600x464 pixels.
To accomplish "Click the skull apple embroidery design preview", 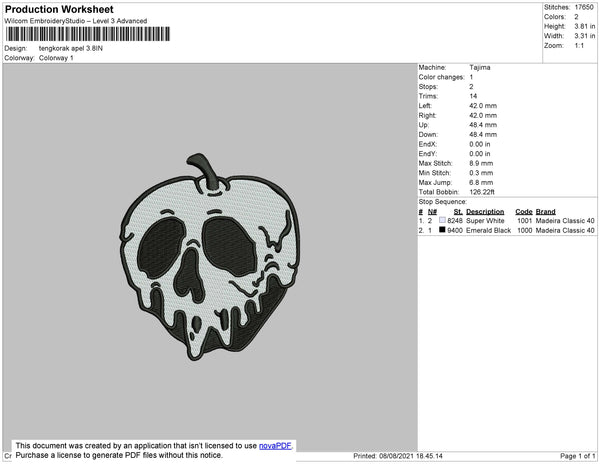I will [x=210, y=257].
